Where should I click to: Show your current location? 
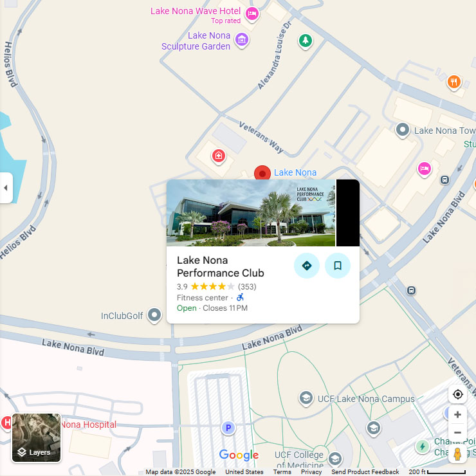[x=457, y=394]
